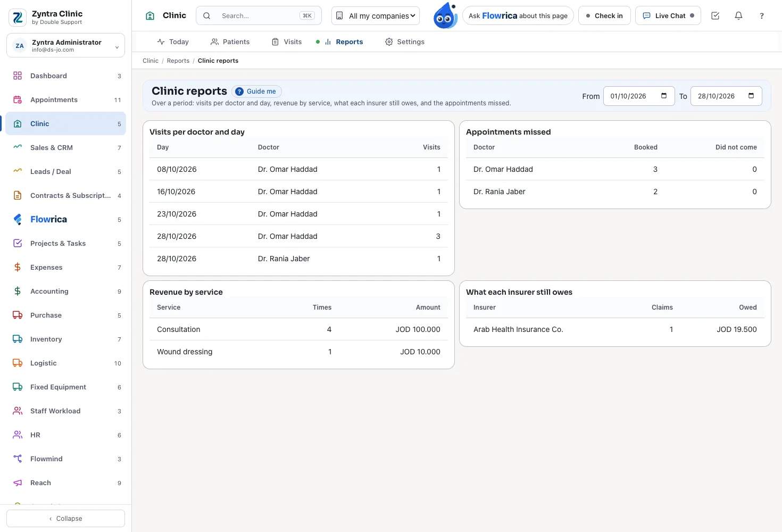Open the help question mark
The width and height of the screenshot is (782, 532).
[762, 16]
